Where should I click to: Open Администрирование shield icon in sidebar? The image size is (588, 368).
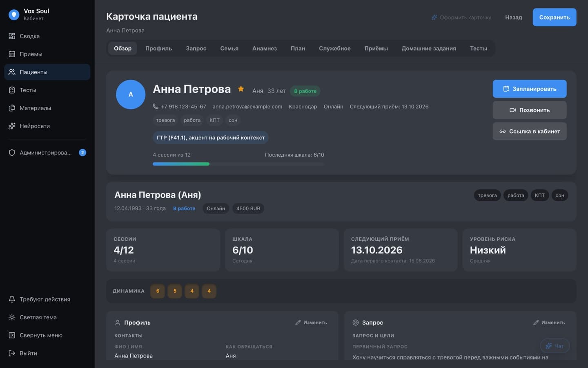pos(12,153)
